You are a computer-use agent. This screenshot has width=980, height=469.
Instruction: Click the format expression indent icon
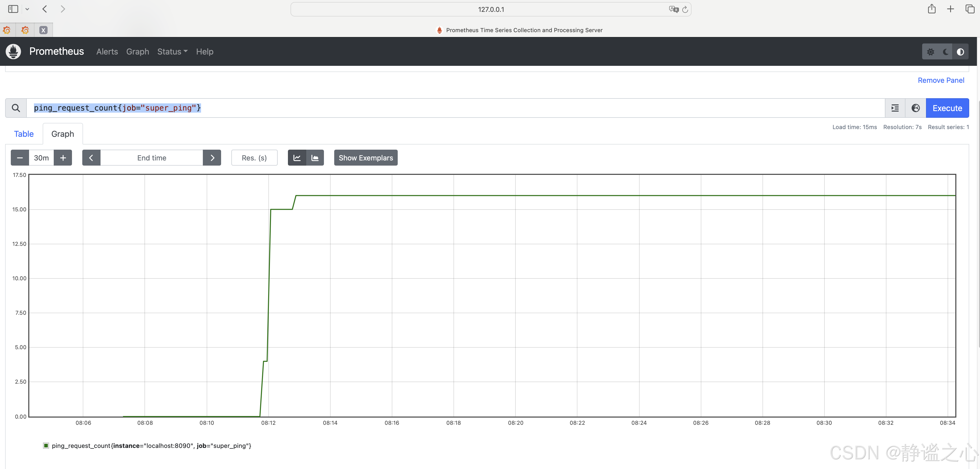click(895, 108)
